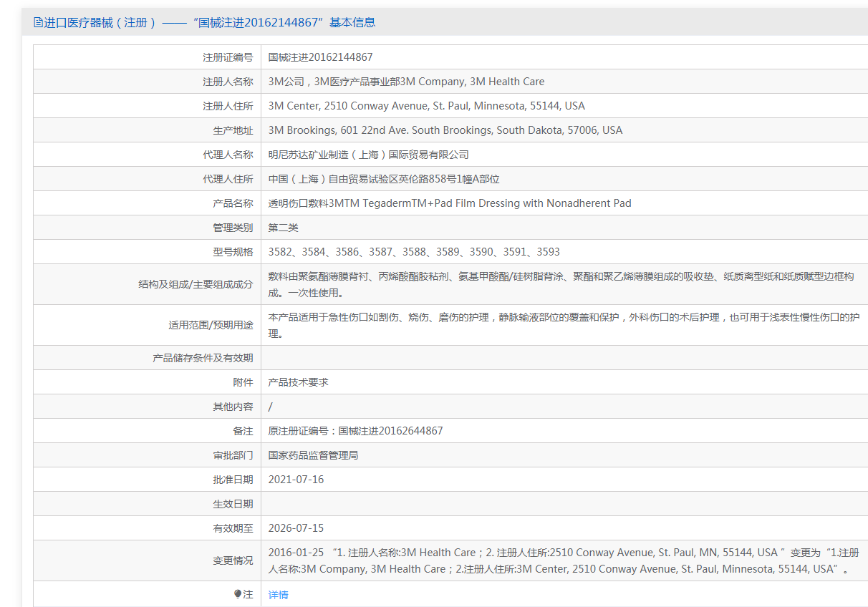
Task: Select 明尼苏达矿业制造（上海）国际贸易有限公司 value
Action: point(369,155)
